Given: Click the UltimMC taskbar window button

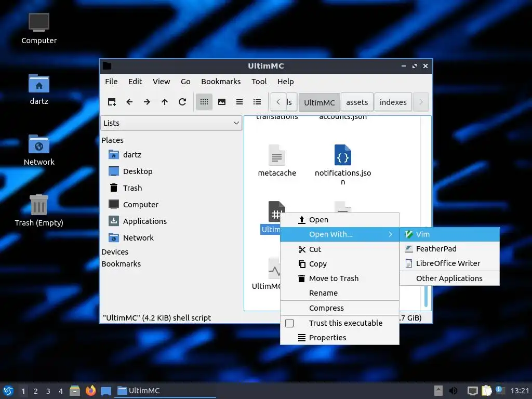Looking at the screenshot, I should 166,391.
